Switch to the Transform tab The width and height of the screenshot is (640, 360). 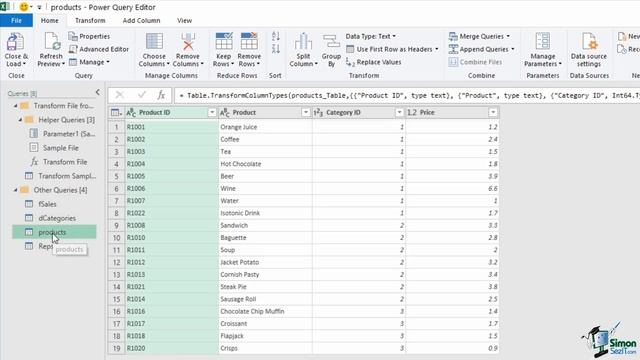pos(90,20)
